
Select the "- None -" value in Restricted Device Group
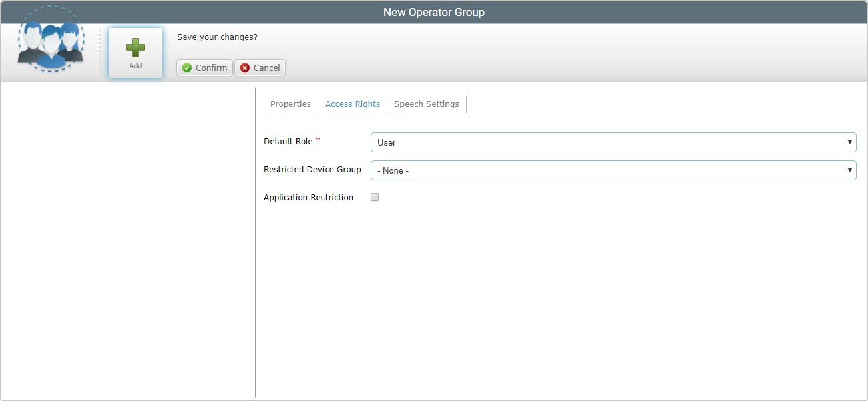393,170
